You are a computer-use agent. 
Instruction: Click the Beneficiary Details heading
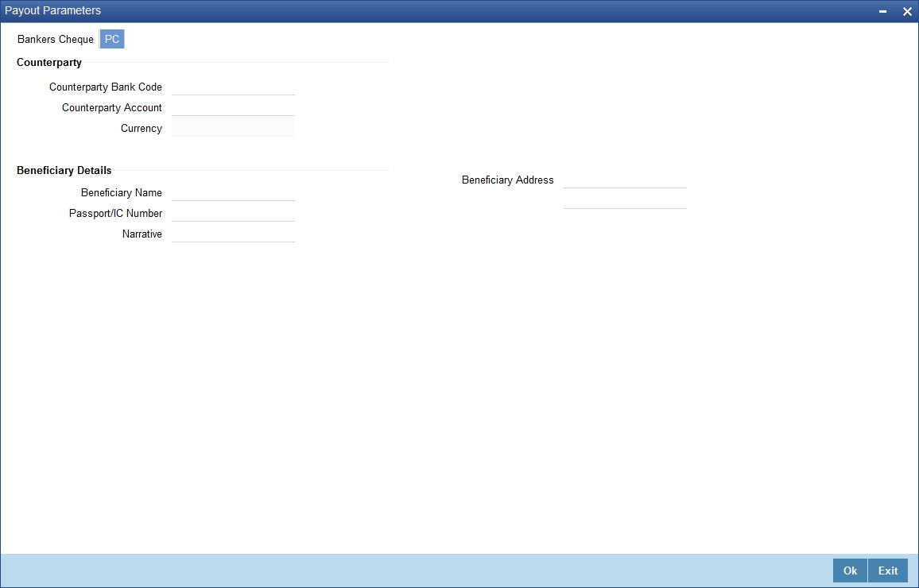[x=64, y=170]
